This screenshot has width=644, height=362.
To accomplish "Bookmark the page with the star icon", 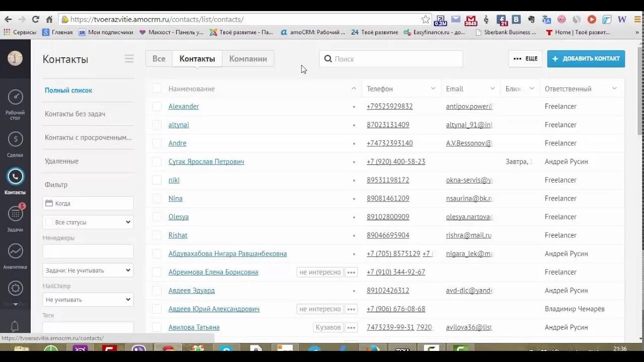I will click(426, 19).
